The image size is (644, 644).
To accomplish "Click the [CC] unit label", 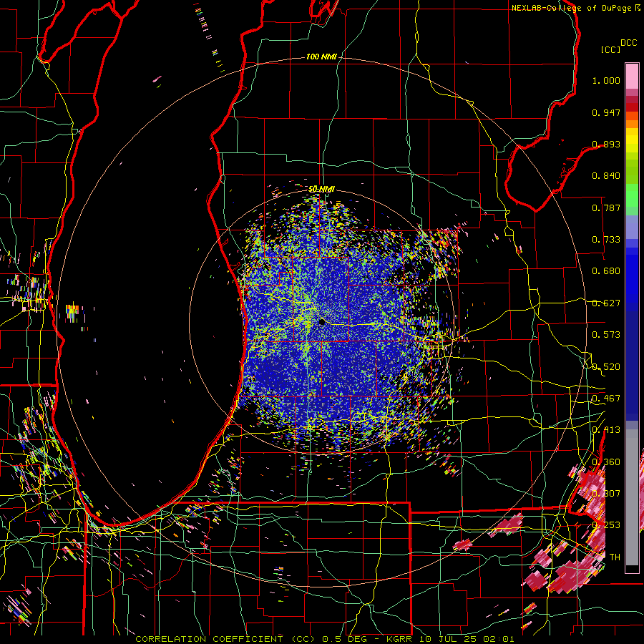I will coord(611,49).
